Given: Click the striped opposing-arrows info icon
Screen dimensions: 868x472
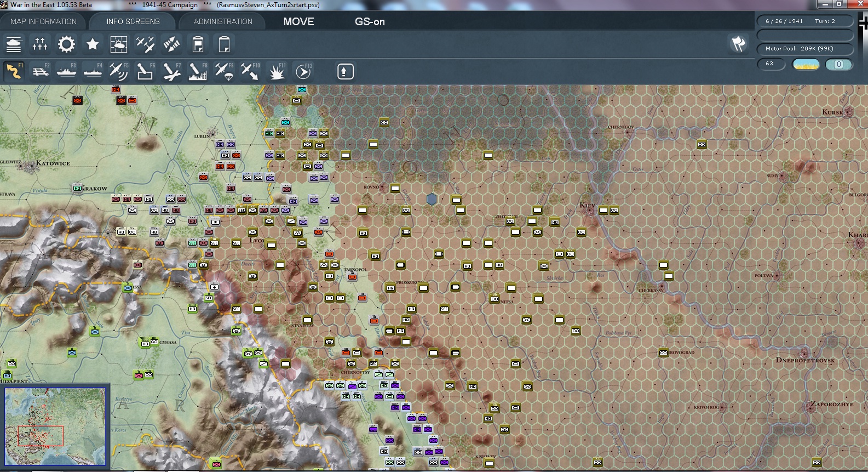Looking at the screenshot, I should tap(171, 44).
